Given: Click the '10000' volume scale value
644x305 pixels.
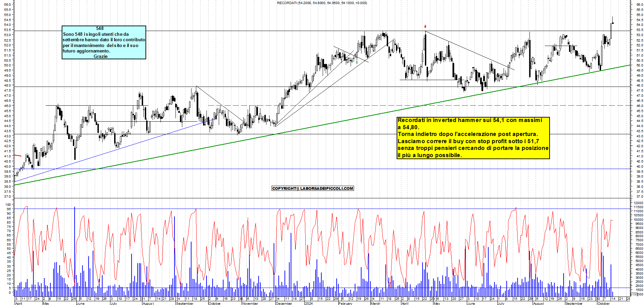Looking at the screenshot, I should coord(638,220).
